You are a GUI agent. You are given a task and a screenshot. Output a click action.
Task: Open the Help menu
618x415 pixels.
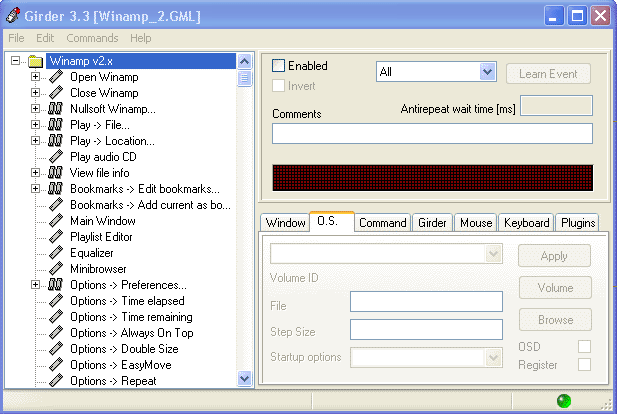coord(141,38)
